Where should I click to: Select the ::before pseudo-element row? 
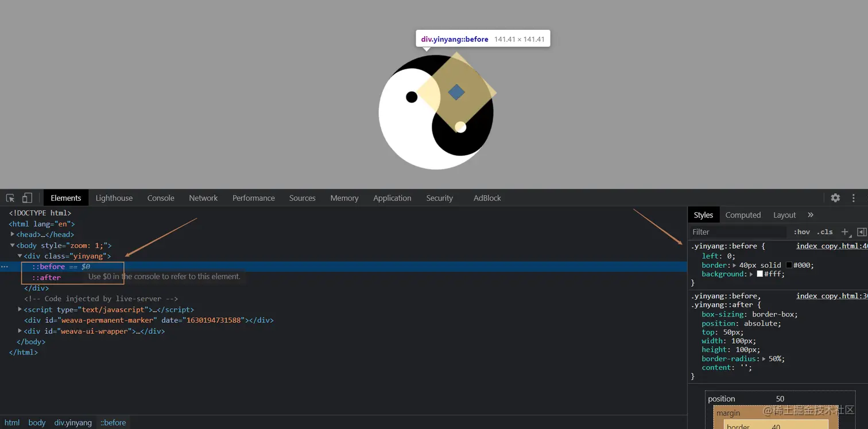(x=343, y=267)
